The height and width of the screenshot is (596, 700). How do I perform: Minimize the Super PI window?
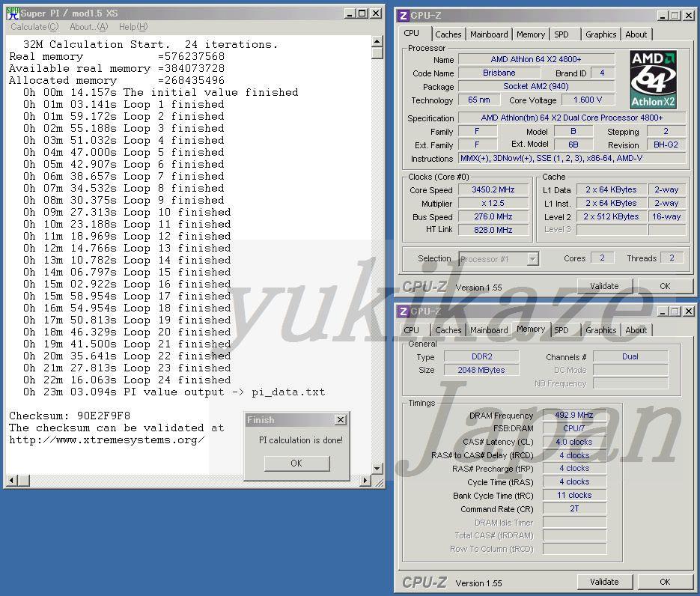point(350,13)
